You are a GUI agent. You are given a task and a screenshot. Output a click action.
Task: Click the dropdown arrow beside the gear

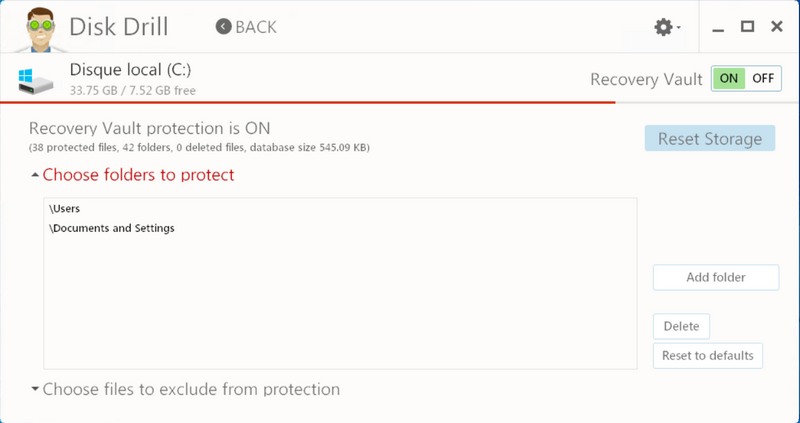tap(679, 28)
